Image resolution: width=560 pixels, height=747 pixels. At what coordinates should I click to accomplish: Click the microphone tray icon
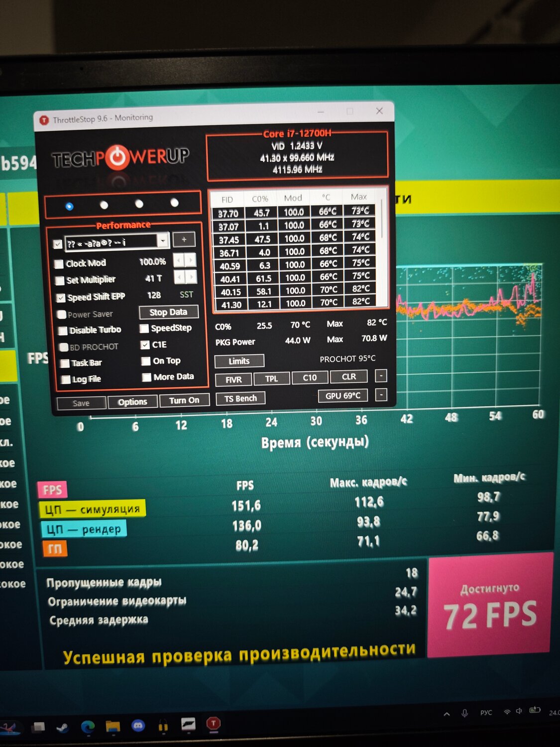pos(464,713)
